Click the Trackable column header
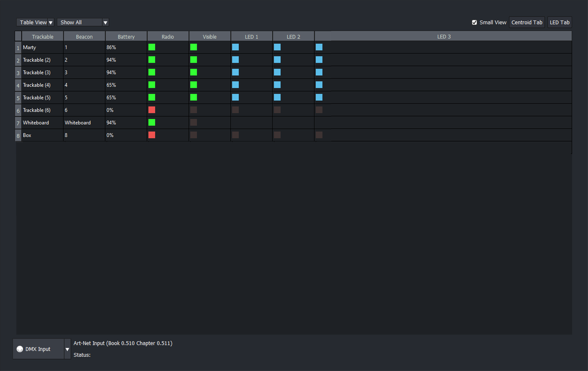The height and width of the screenshot is (371, 588). [x=42, y=36]
